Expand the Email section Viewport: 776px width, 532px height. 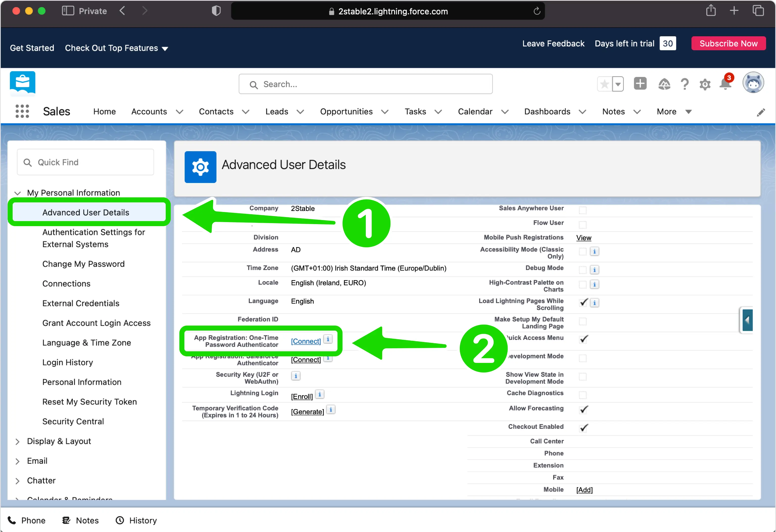(x=17, y=461)
